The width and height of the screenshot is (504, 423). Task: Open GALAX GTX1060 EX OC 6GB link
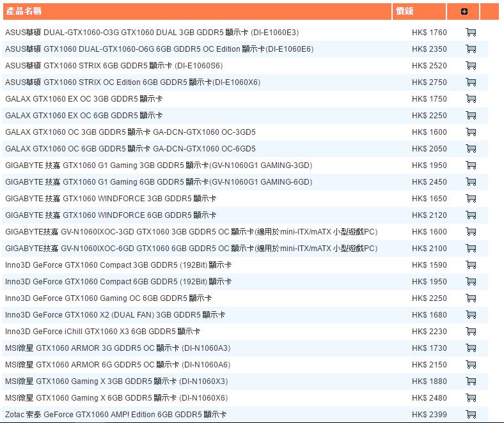pyautogui.click(x=84, y=116)
